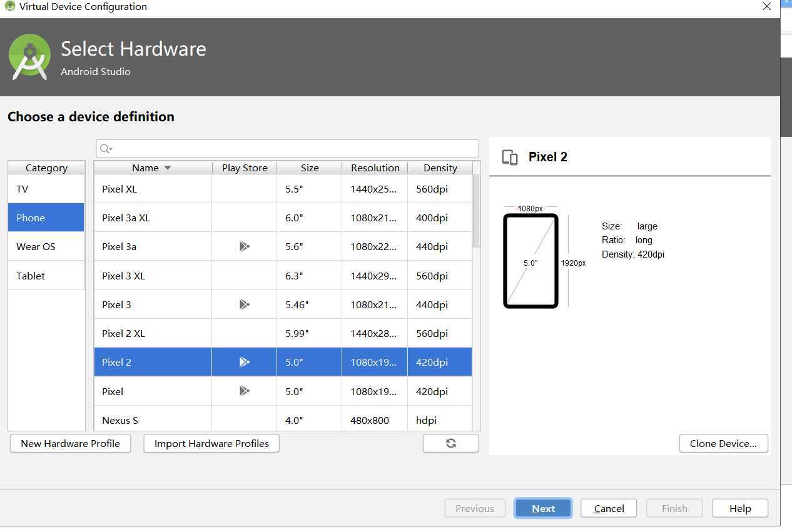Sort by the Size column header
Viewport: 792px width, 532px height.
click(310, 168)
